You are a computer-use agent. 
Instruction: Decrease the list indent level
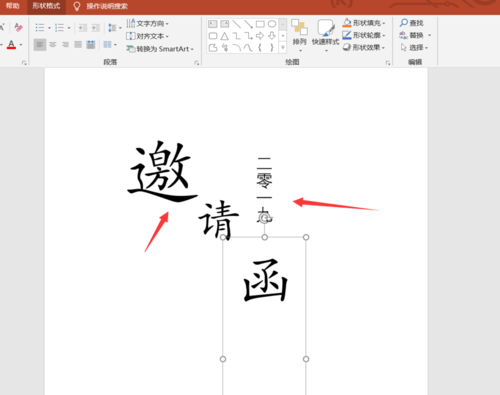point(83,28)
